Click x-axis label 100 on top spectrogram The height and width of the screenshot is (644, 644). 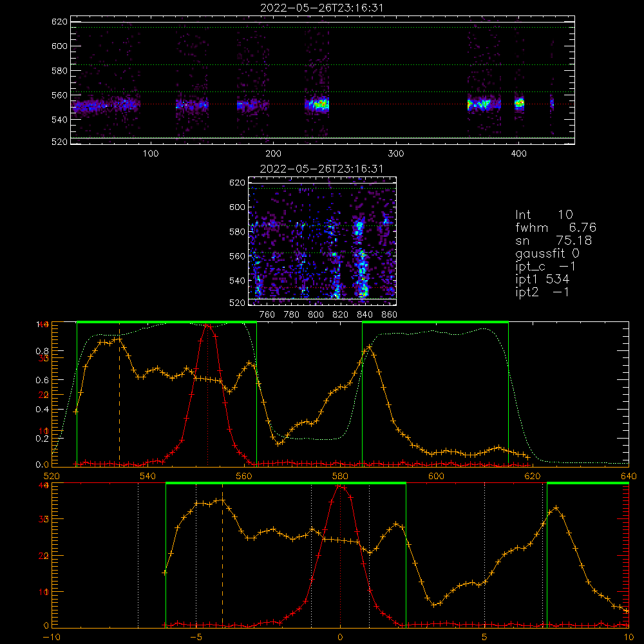point(151,154)
